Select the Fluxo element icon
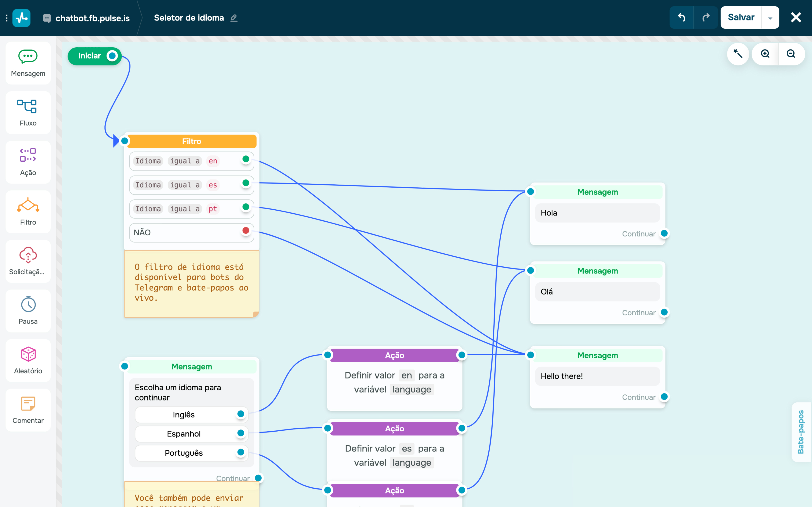The height and width of the screenshot is (507, 812). pyautogui.click(x=27, y=106)
